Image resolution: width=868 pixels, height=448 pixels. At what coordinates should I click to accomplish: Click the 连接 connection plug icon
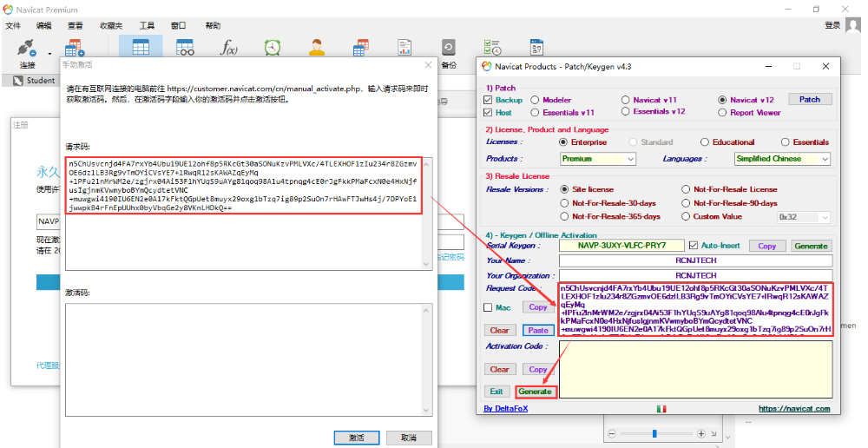tap(26, 48)
